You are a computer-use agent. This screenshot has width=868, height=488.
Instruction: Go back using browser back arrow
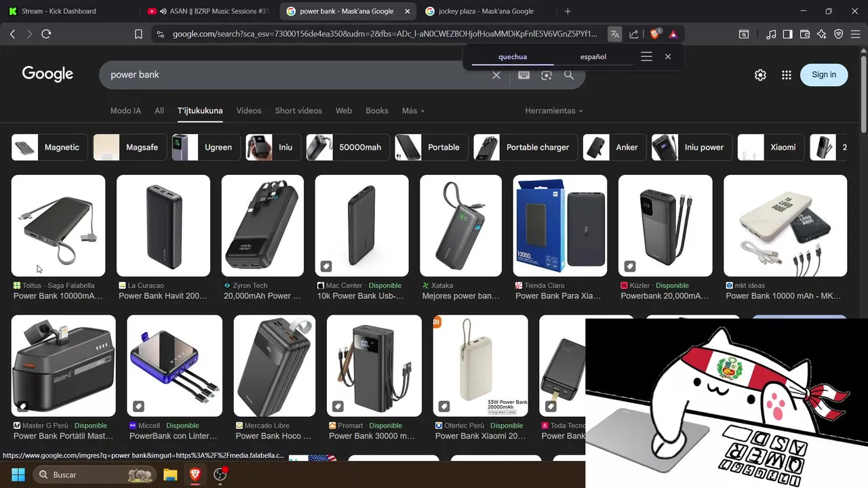click(12, 34)
